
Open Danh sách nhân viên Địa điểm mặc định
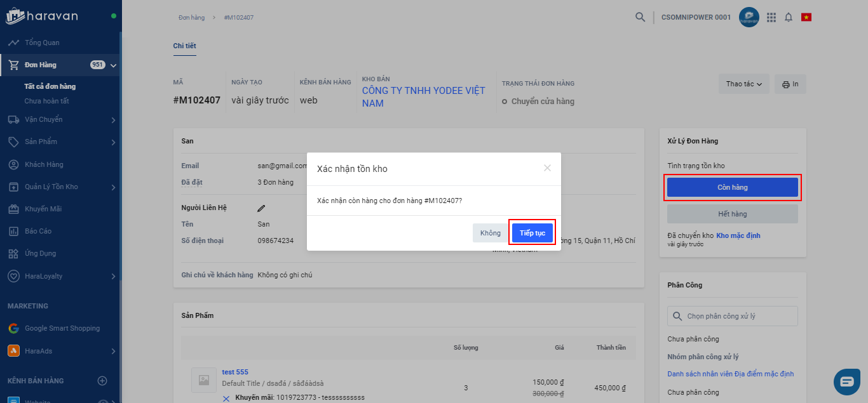731,374
